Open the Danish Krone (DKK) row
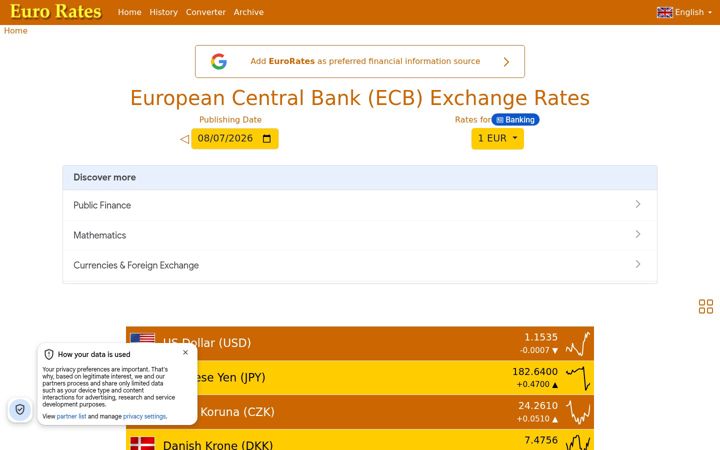Screen dimensions: 720x450 click(x=360, y=440)
